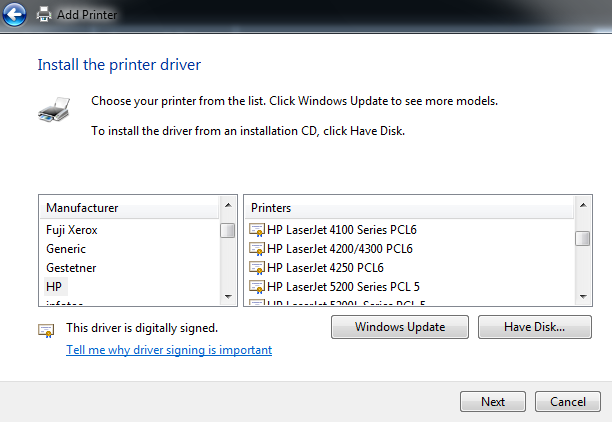Proceed with the Next button
This screenshot has width=612, height=422.
click(493, 402)
